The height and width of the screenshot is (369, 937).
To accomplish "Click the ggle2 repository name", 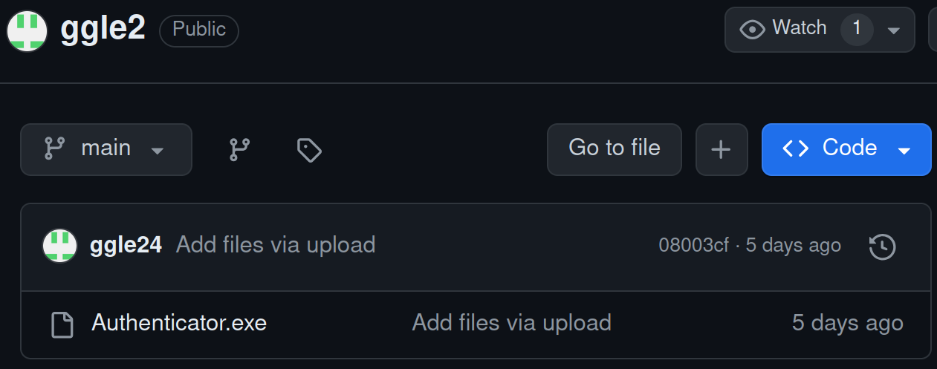I will coord(103,29).
